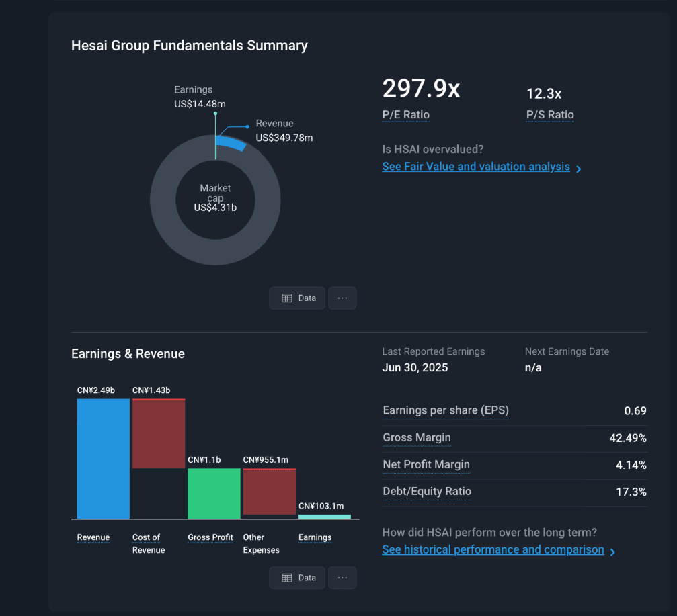Select the teal Earnings bar
This screenshot has width=677, height=616.
[325, 517]
